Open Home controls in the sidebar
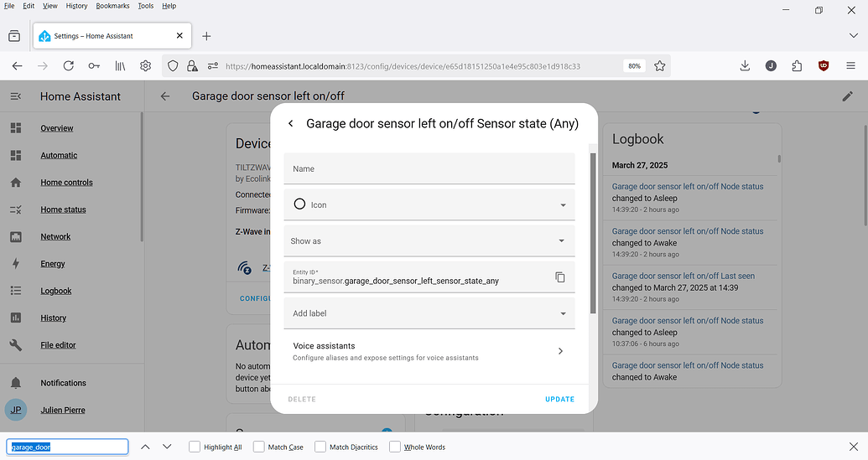 click(66, 183)
